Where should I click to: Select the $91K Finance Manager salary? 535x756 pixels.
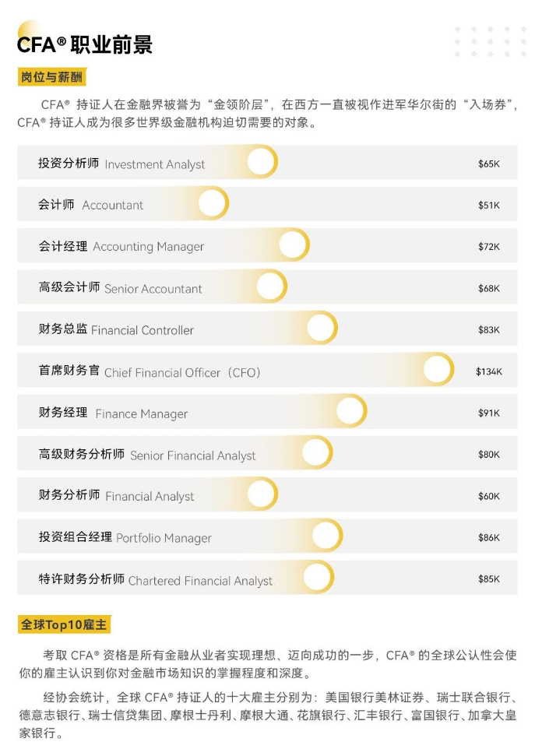489,413
